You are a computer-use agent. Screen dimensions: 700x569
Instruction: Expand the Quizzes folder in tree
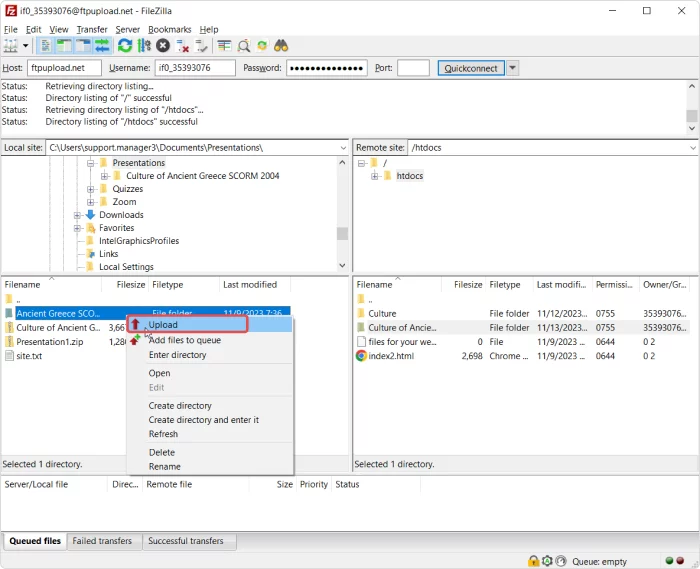point(91,189)
